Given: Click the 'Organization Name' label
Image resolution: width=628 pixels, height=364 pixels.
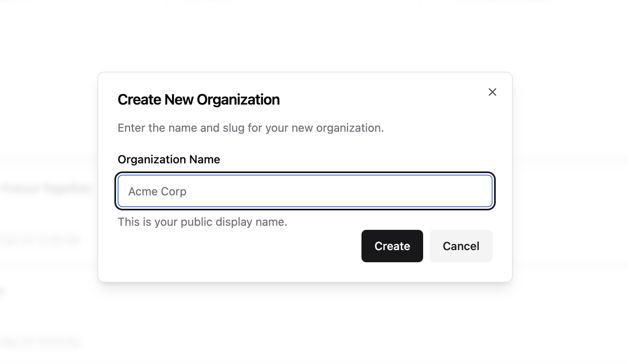Looking at the screenshot, I should pos(169,159).
